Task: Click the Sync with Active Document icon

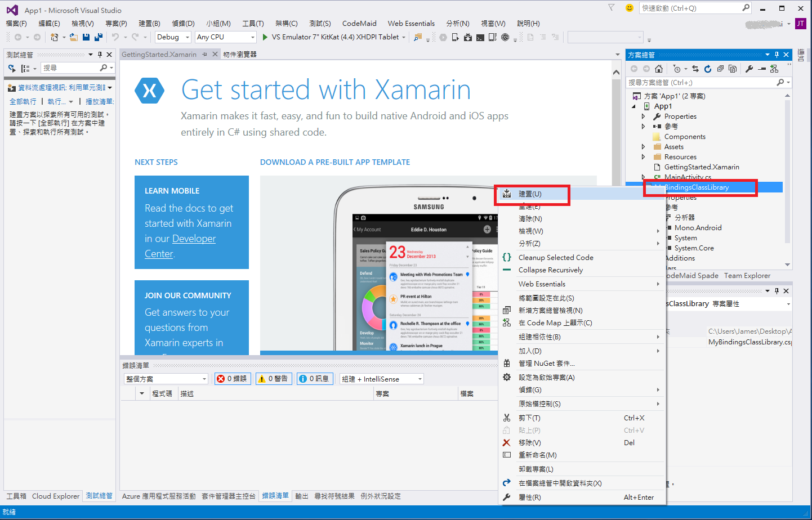Action: pos(695,69)
